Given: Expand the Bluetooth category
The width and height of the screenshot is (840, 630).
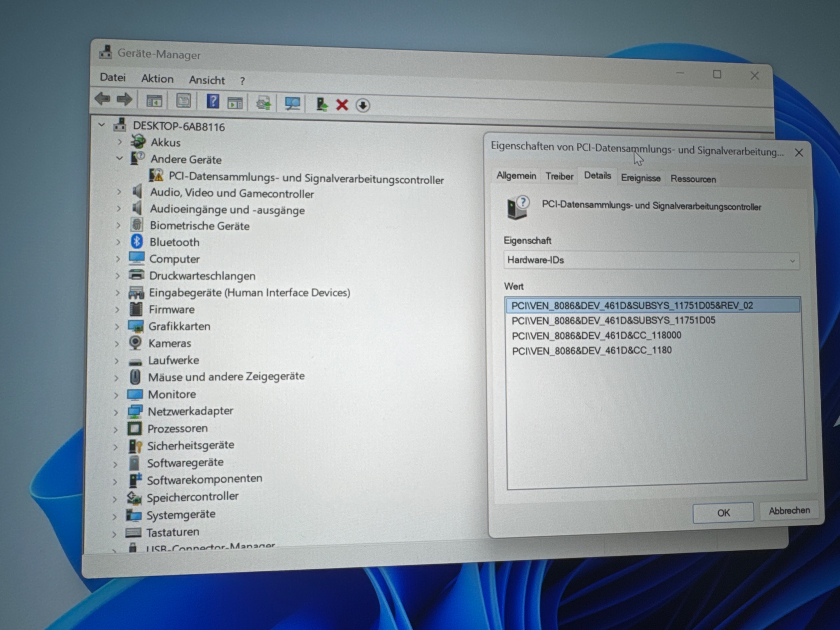Looking at the screenshot, I should point(118,242).
